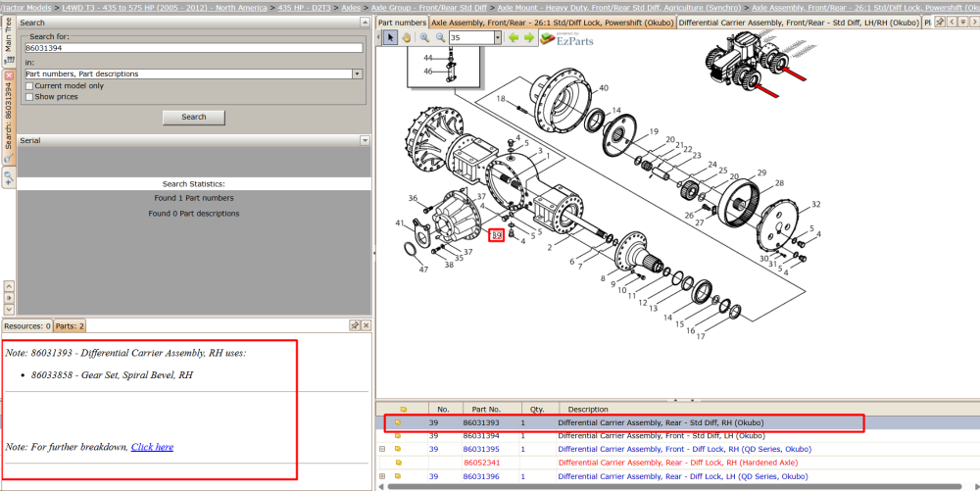Switch to the Part numbers tab
980x491 pixels.
pos(402,23)
